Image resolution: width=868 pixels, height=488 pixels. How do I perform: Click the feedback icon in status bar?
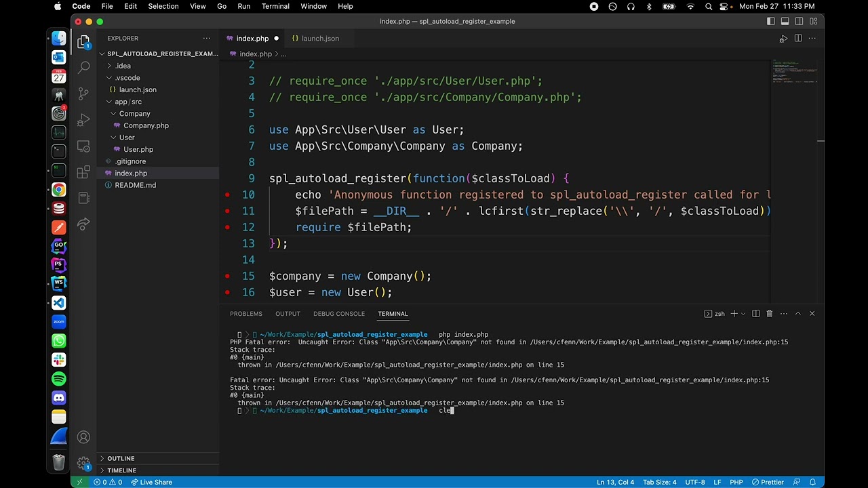797,482
